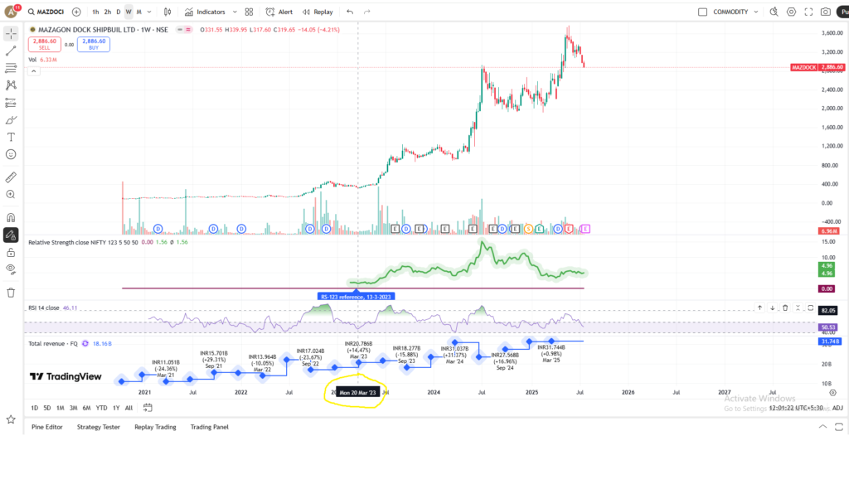Toggle magnet mode

click(11, 218)
